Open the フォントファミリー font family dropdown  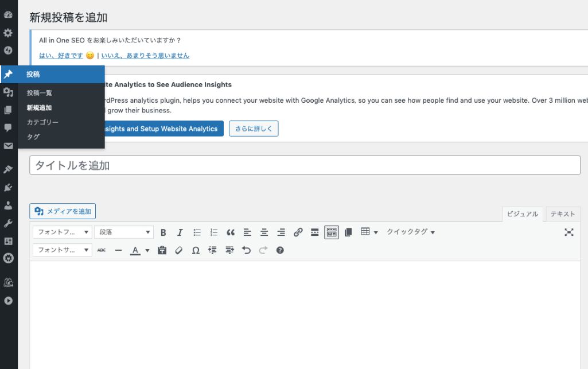[62, 232]
